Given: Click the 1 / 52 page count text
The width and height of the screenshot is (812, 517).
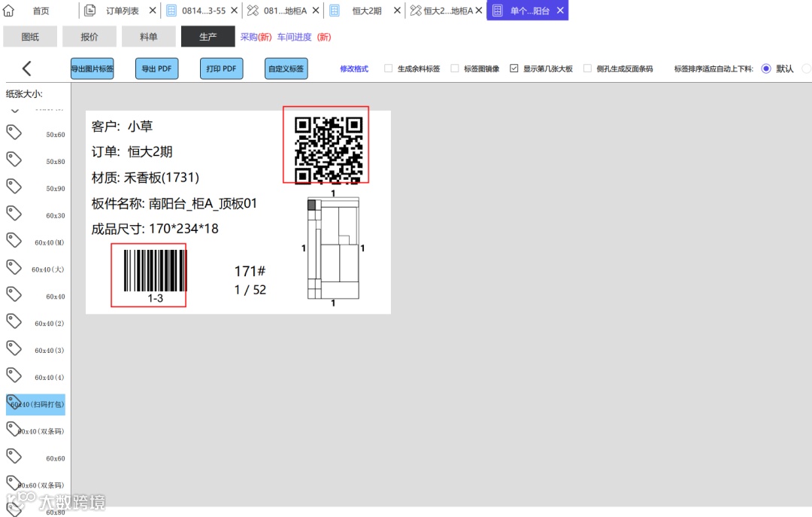Looking at the screenshot, I should pyautogui.click(x=250, y=290).
